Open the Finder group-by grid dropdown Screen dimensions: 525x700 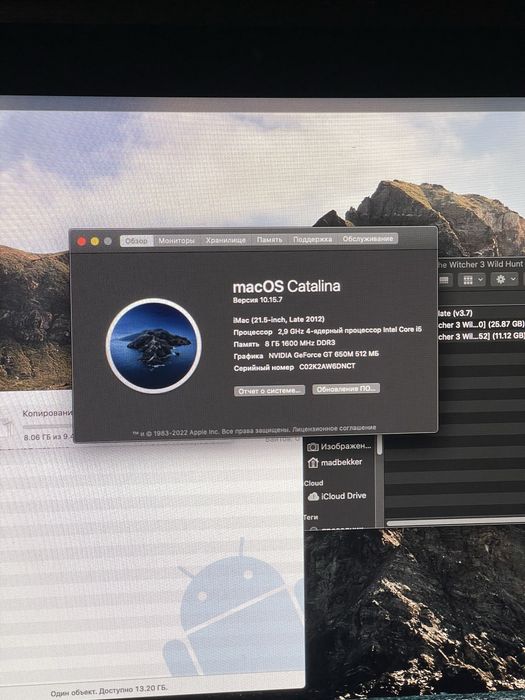click(472, 280)
